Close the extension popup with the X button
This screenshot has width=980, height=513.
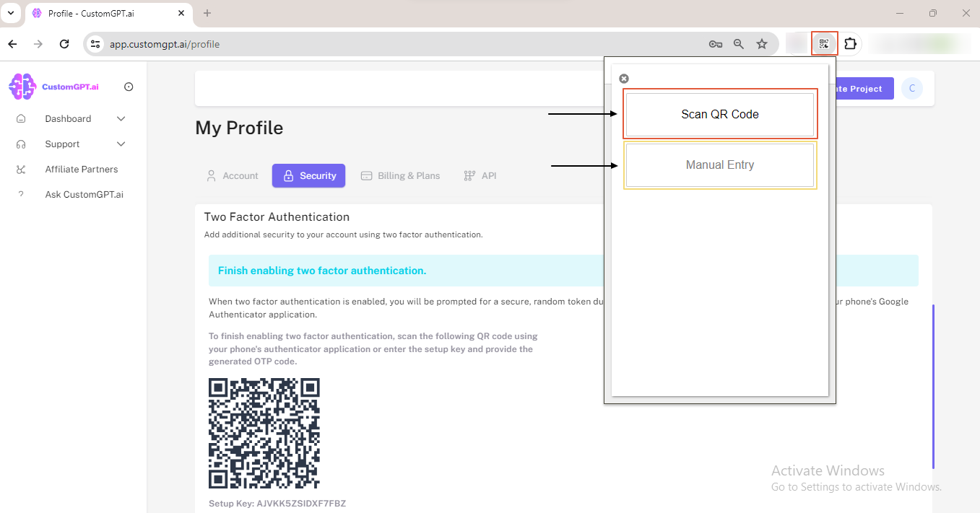(x=623, y=78)
